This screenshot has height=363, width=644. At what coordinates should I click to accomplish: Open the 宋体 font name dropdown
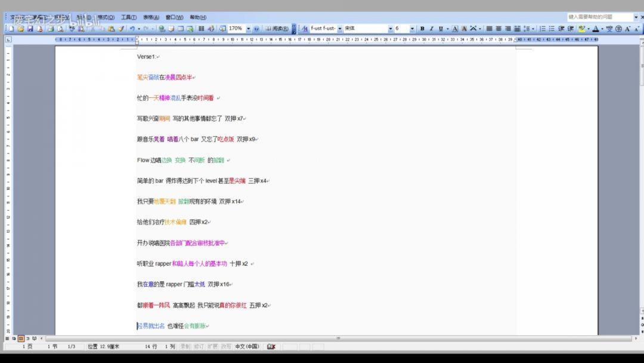point(391,29)
